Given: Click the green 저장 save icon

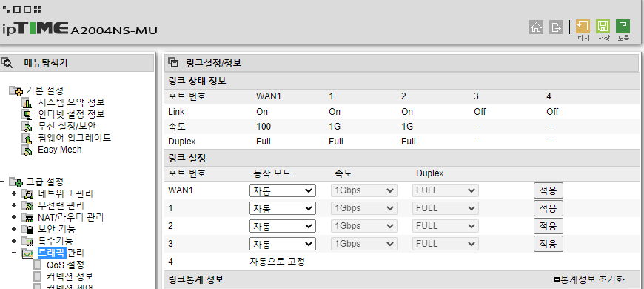Looking at the screenshot, I should click(603, 27).
